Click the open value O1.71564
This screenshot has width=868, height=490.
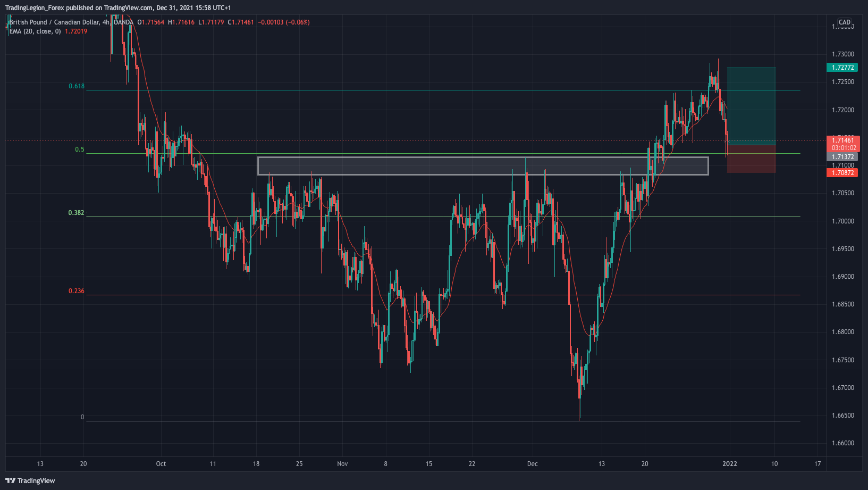pos(151,22)
